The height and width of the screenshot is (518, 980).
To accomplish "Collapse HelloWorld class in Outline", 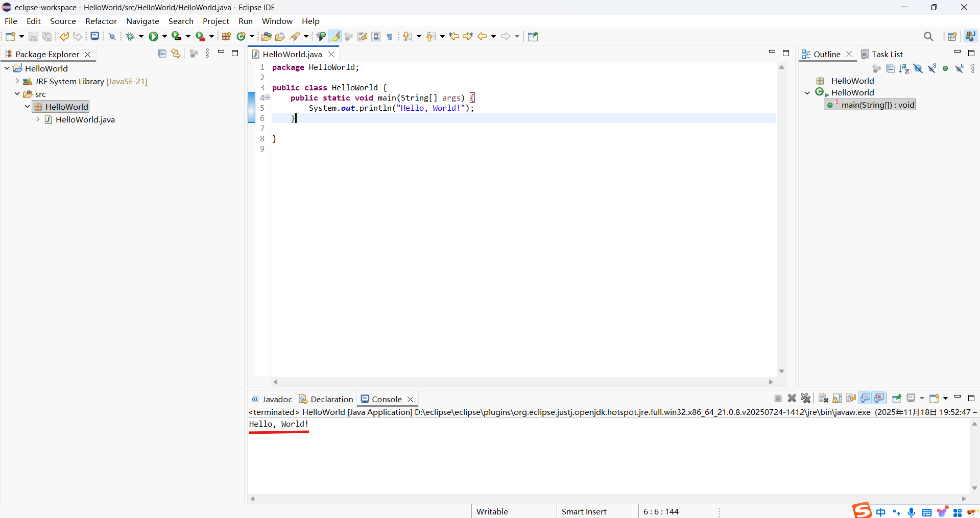I will tap(807, 93).
